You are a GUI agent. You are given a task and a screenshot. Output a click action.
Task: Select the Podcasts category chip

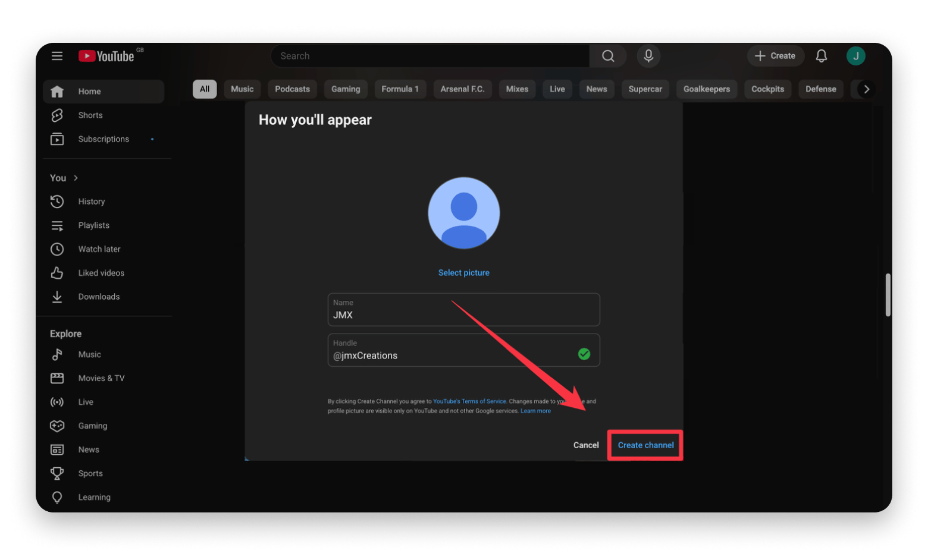pyautogui.click(x=292, y=89)
